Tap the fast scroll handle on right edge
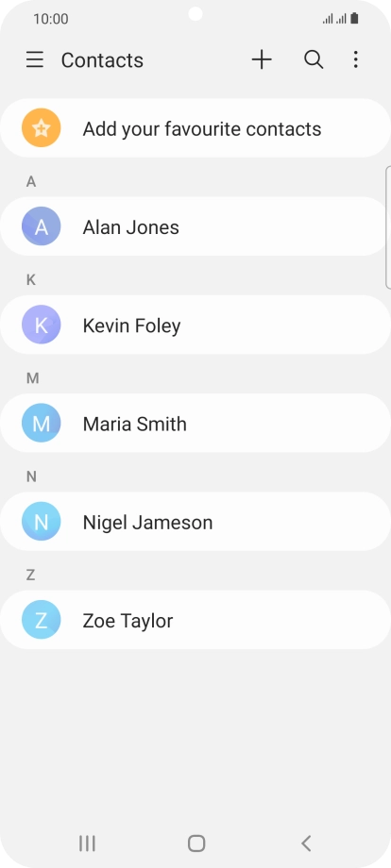 coord(387,227)
